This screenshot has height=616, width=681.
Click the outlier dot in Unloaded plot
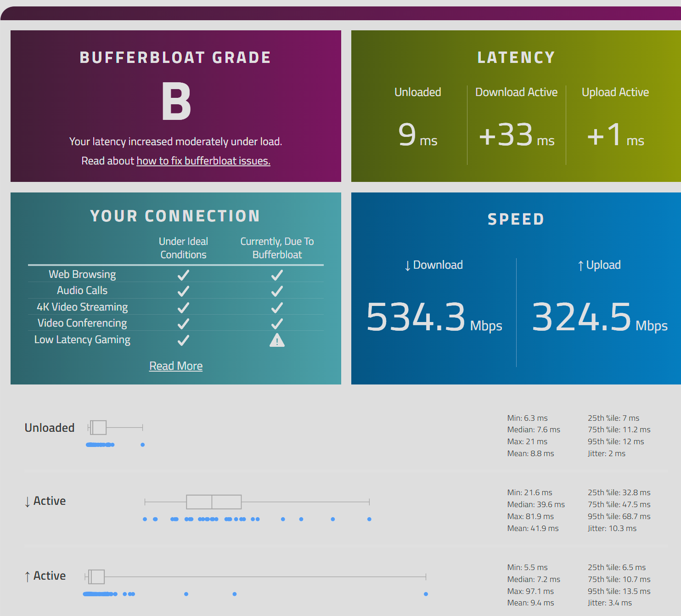pyautogui.click(x=143, y=445)
